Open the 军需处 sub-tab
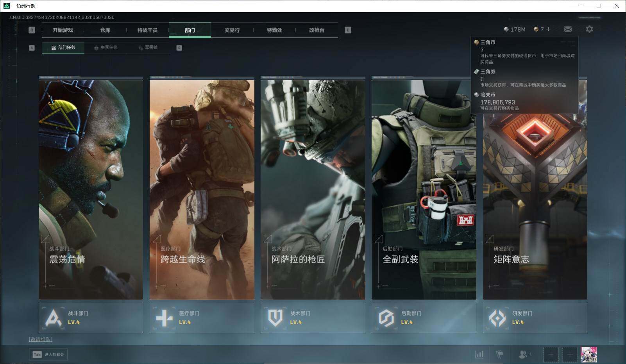The image size is (626, 364). coord(148,48)
